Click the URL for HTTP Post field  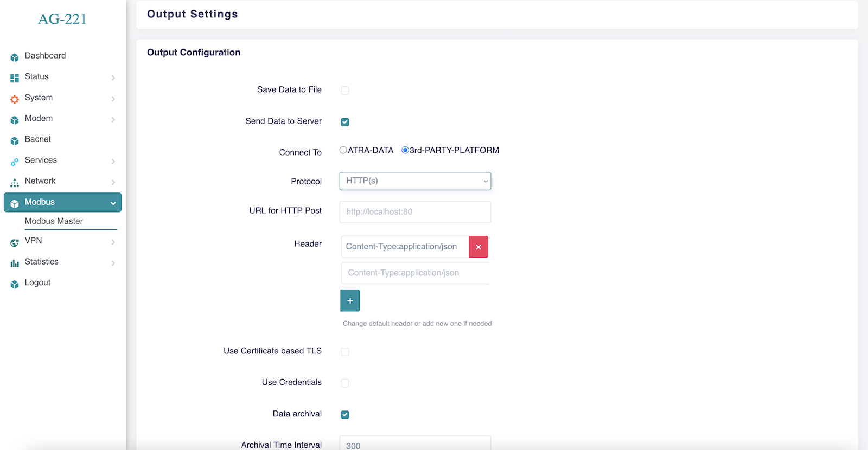tap(415, 212)
